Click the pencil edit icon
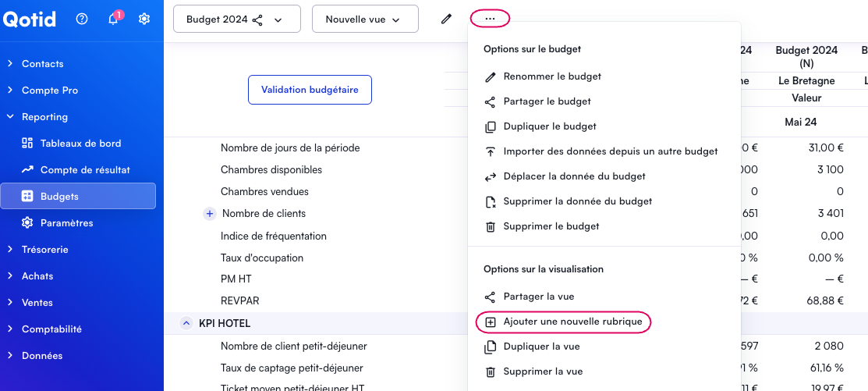This screenshot has height=391, width=868. tap(446, 19)
